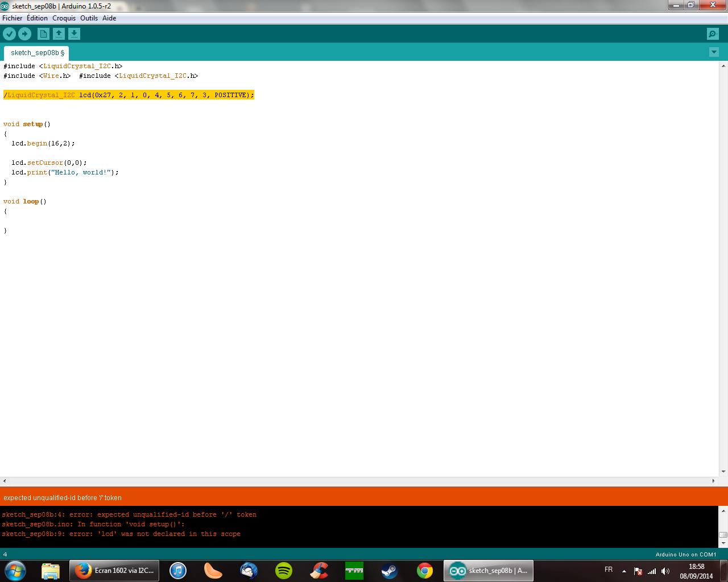Open iTunes from the taskbar
728x582 pixels.
pyautogui.click(x=178, y=571)
